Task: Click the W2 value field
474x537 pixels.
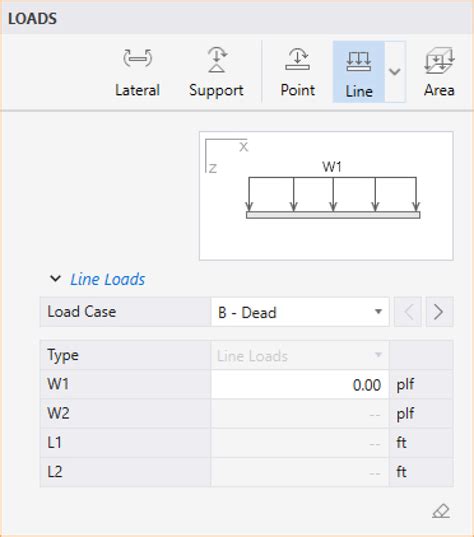Action: 300,414
